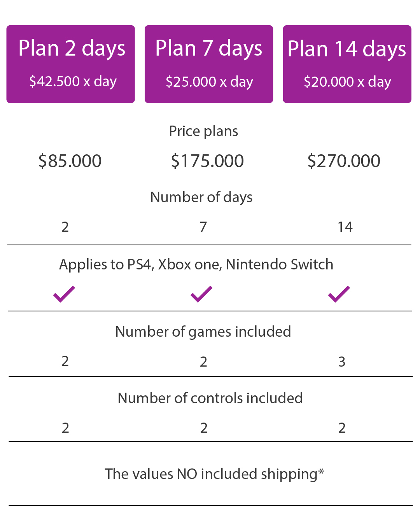Click the $25.000 x day text

[x=209, y=82]
